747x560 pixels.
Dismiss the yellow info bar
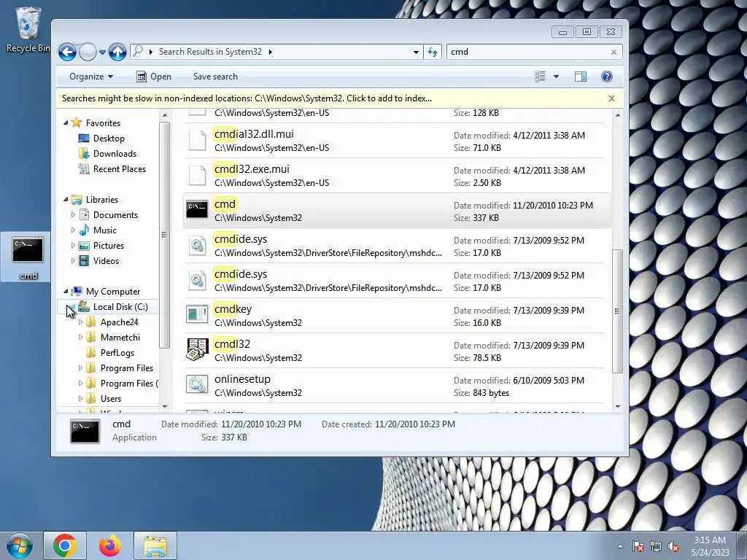(x=612, y=98)
